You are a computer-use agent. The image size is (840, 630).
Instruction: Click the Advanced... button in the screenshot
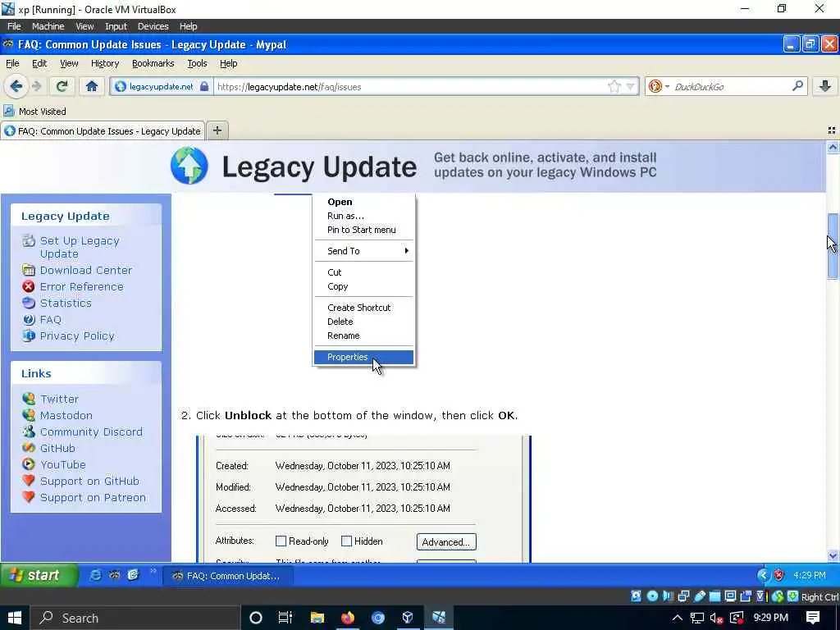coord(446,542)
